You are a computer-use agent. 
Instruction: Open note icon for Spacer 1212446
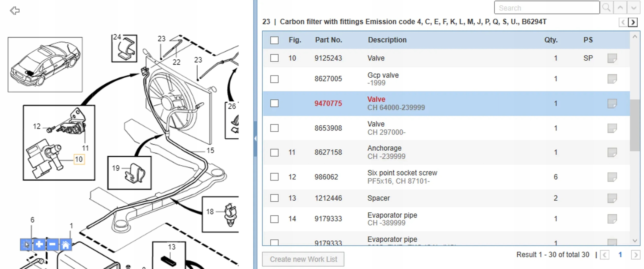(x=612, y=198)
